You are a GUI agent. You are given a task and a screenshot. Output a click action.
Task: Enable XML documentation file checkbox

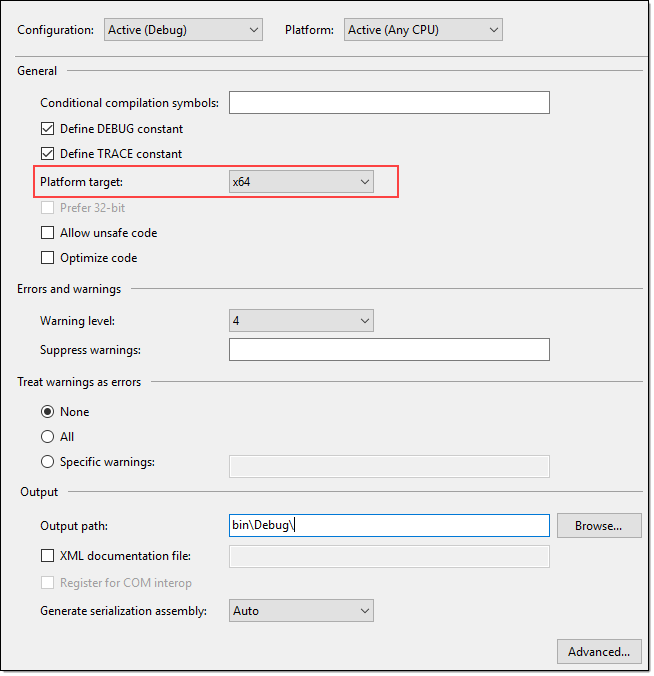[47, 556]
